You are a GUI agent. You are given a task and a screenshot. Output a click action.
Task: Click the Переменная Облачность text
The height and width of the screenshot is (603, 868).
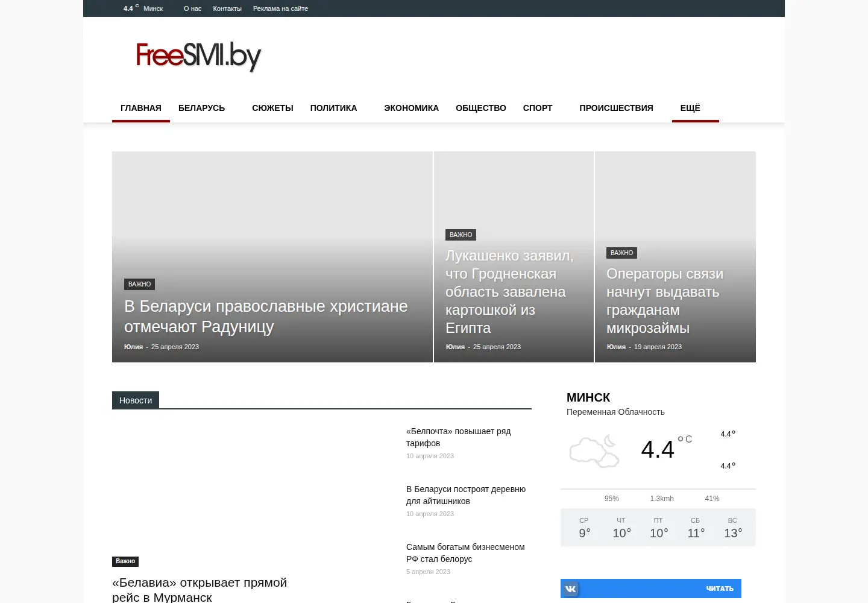(615, 412)
